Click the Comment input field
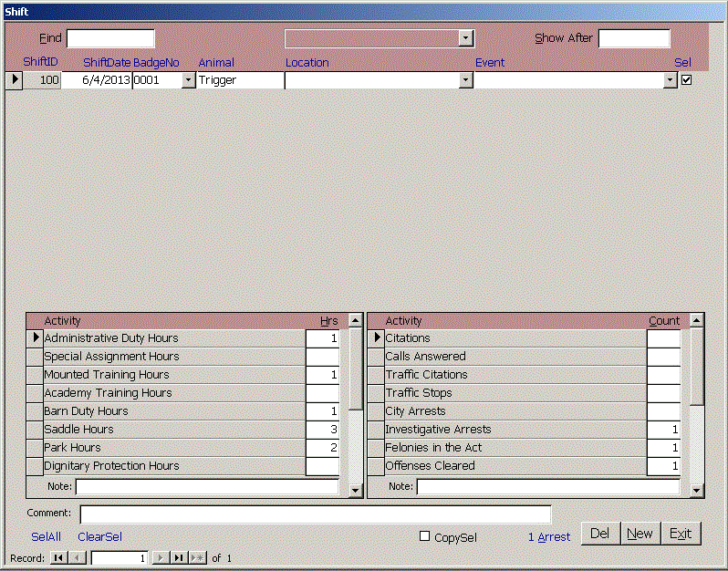 click(316, 514)
